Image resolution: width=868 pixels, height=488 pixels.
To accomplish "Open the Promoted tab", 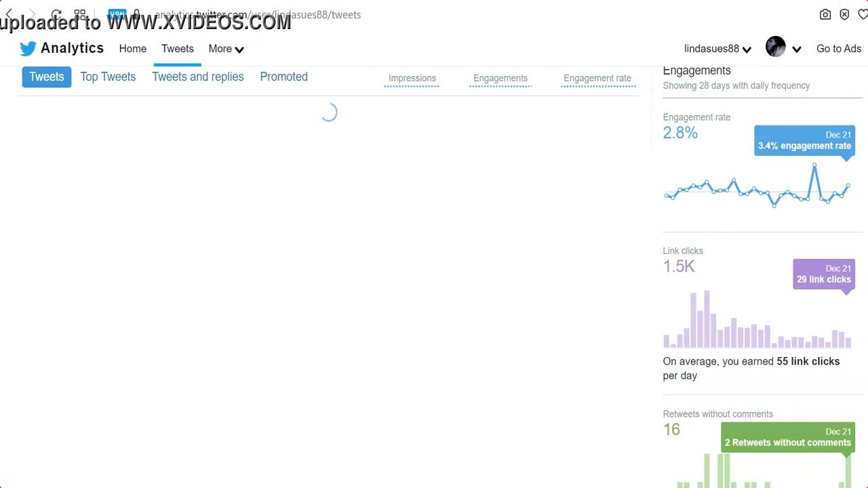I will (x=283, y=77).
